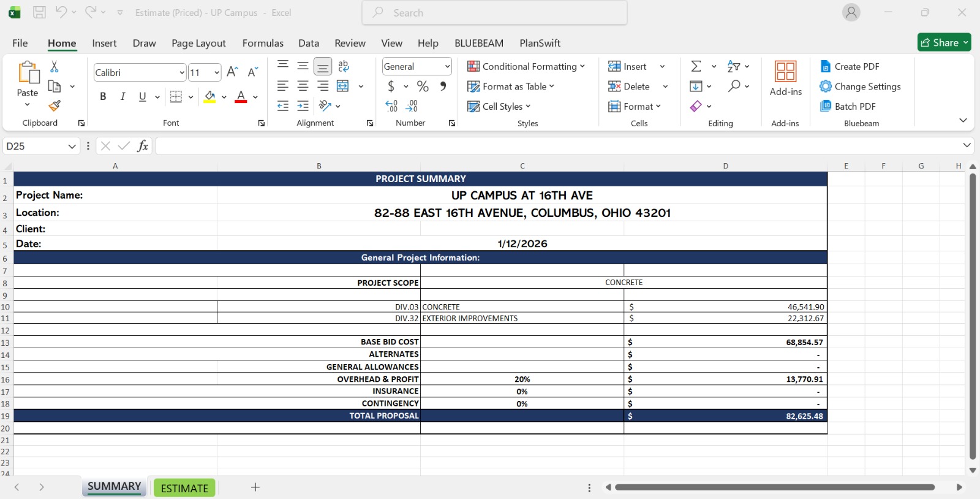The image size is (980, 499).
Task: Toggle Italic formatting
Action: click(x=123, y=96)
